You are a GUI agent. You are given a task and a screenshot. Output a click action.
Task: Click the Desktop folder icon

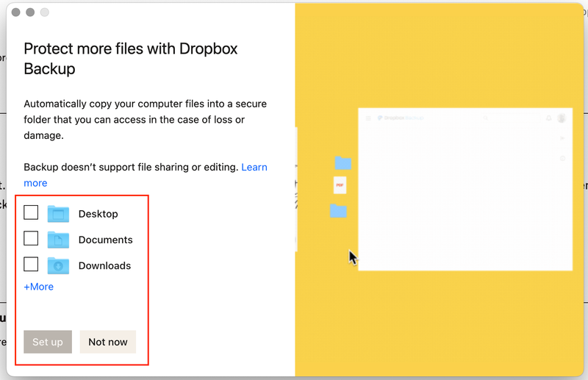58,214
